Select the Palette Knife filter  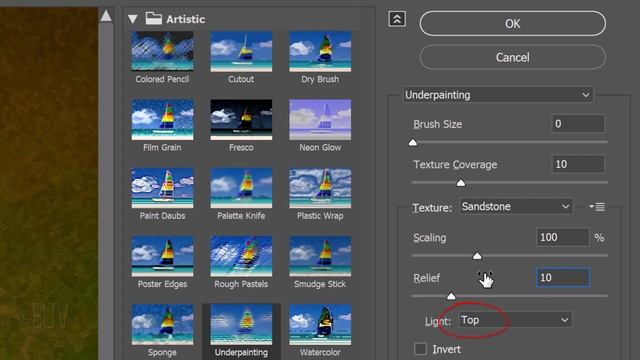(x=241, y=188)
